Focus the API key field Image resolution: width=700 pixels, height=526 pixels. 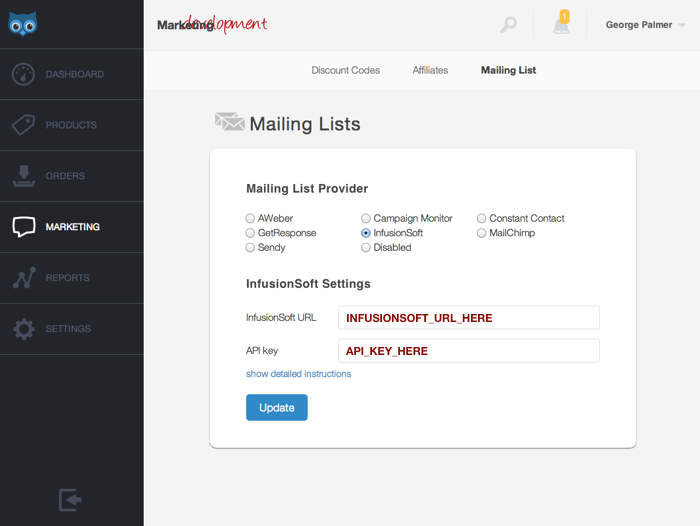click(x=469, y=351)
